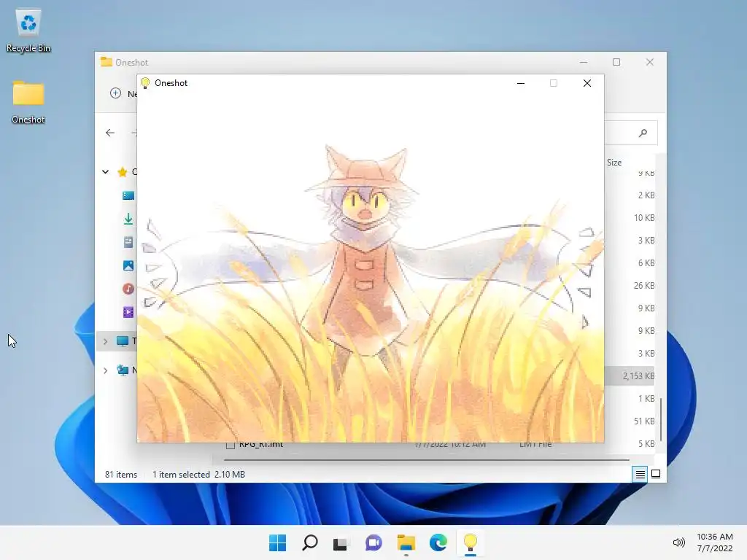Click the Niko artwork in Oneshot window
Viewport: 747px width, 560px height.
click(x=370, y=267)
